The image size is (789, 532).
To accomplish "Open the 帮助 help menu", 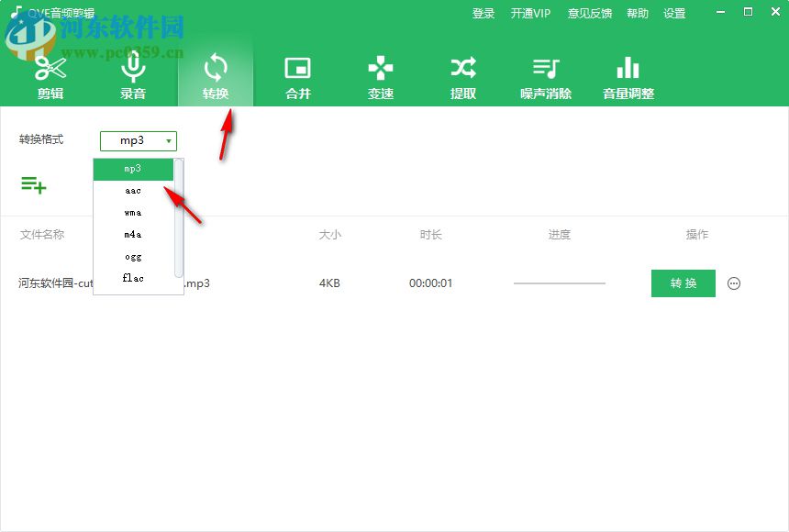I will coord(638,13).
